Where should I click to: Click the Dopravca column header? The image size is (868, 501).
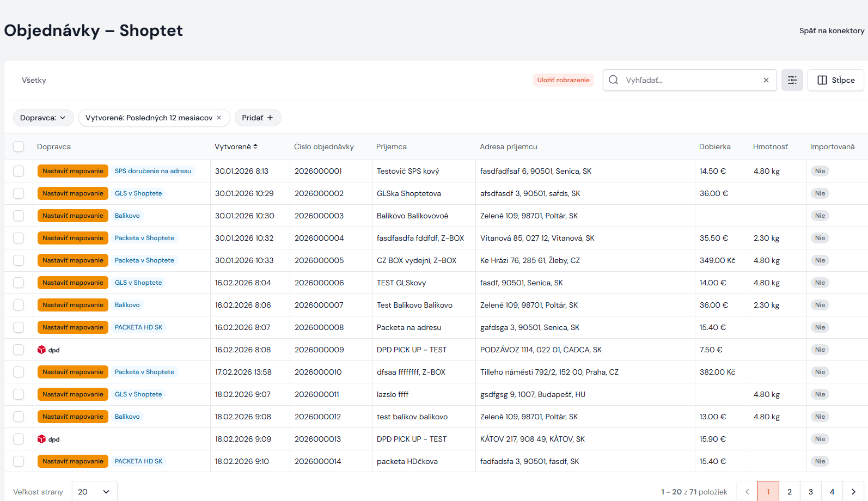coord(54,146)
